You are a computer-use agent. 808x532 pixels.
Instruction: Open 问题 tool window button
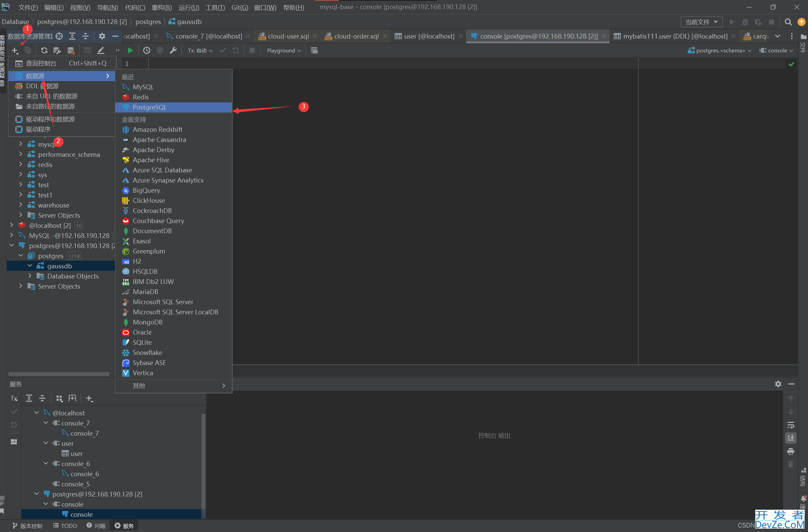[96, 526]
